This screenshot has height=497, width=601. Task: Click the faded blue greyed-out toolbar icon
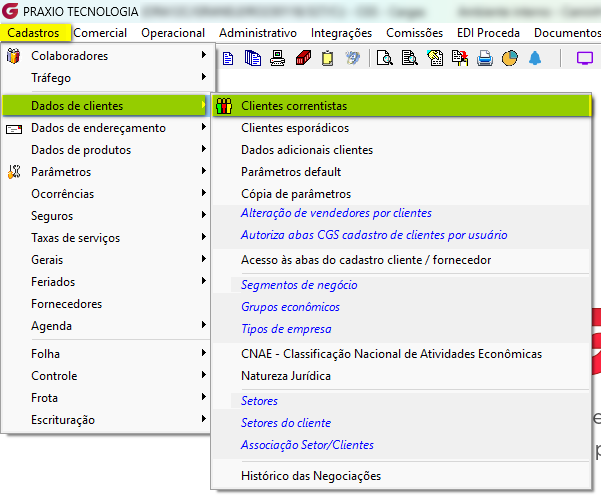[353, 58]
